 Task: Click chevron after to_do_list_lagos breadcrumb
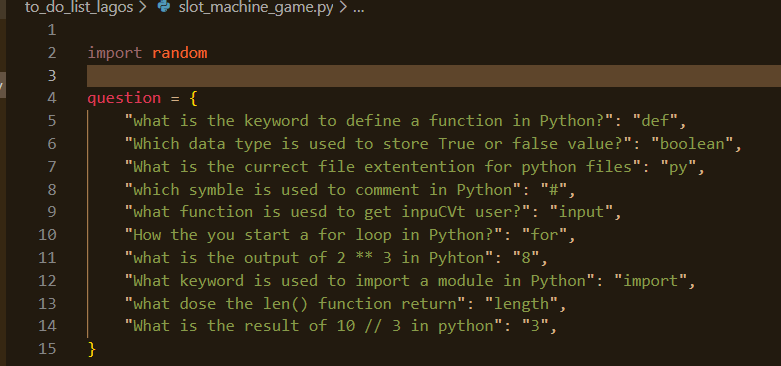[x=143, y=8]
